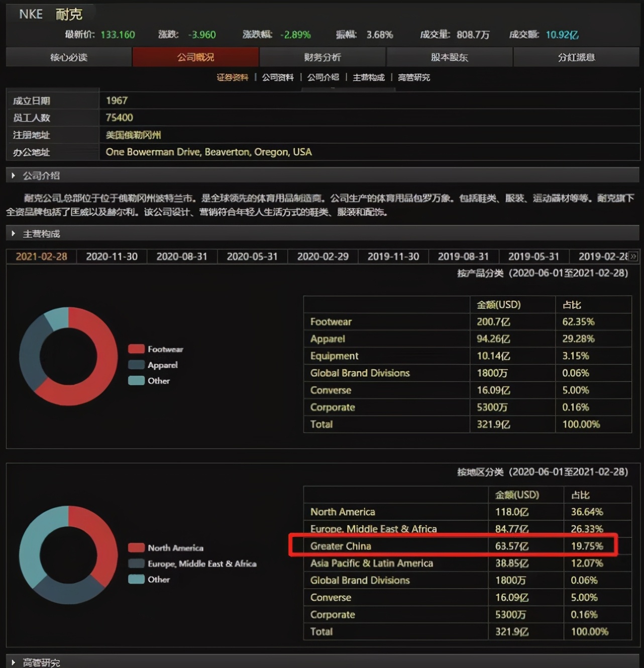
Task: Select the 公司概况 tab
Action: [x=195, y=57]
